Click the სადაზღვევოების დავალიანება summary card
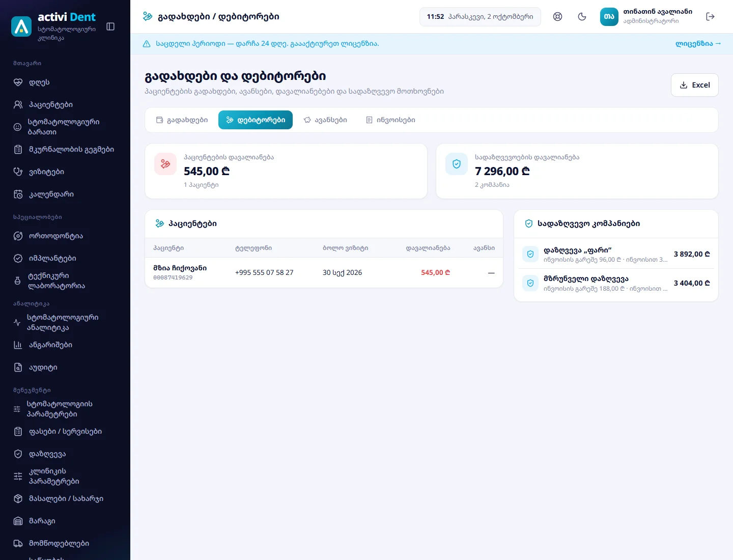Image resolution: width=733 pixels, height=560 pixels. click(x=577, y=171)
